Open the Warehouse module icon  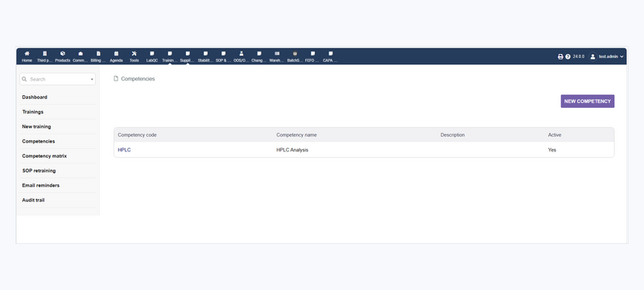277,53
